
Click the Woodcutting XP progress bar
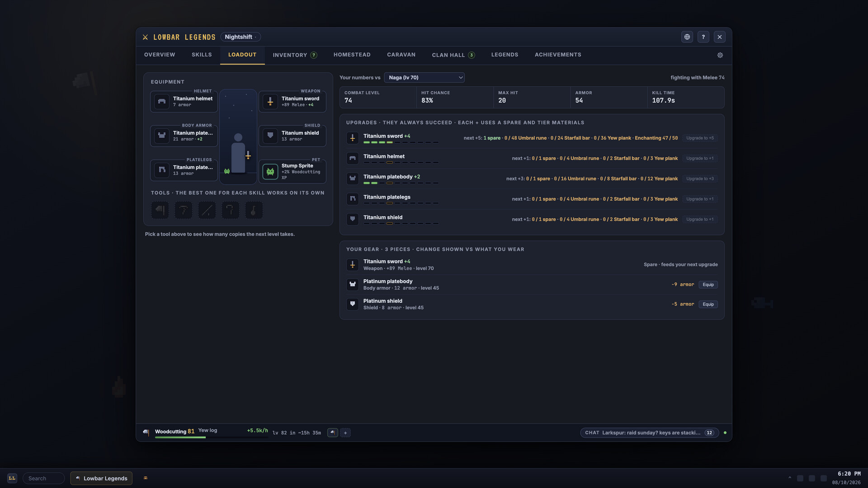click(x=211, y=437)
